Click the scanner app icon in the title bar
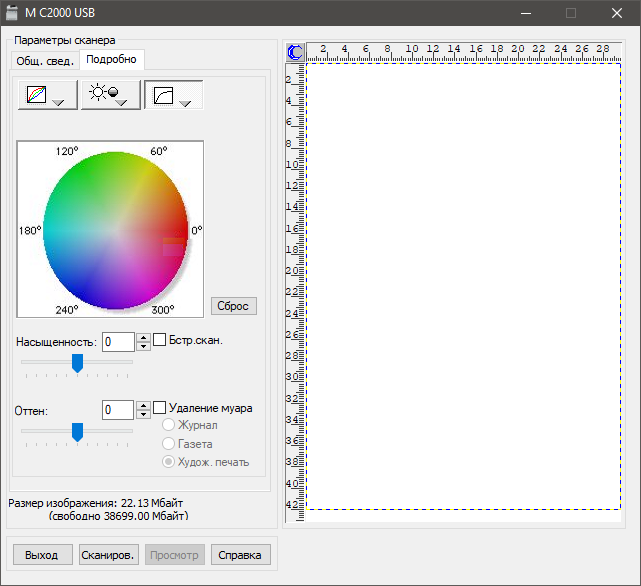 13,13
